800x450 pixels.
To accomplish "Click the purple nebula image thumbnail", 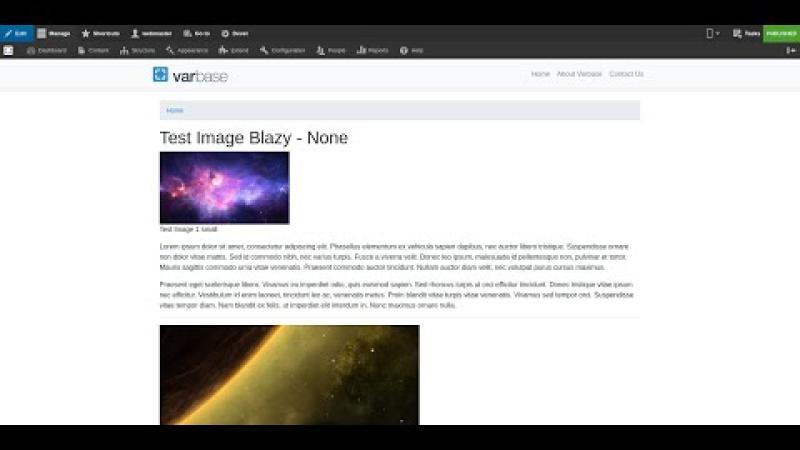I will [224, 188].
